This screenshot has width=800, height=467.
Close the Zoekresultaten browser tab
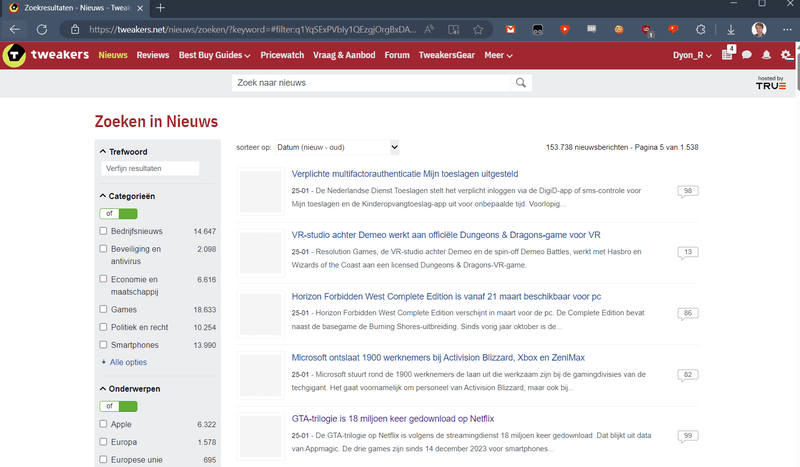140,8
